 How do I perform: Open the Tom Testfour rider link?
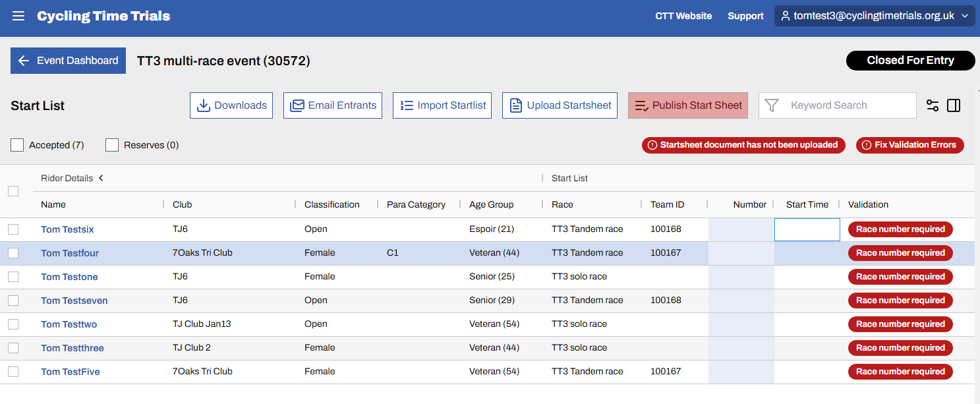pos(70,253)
